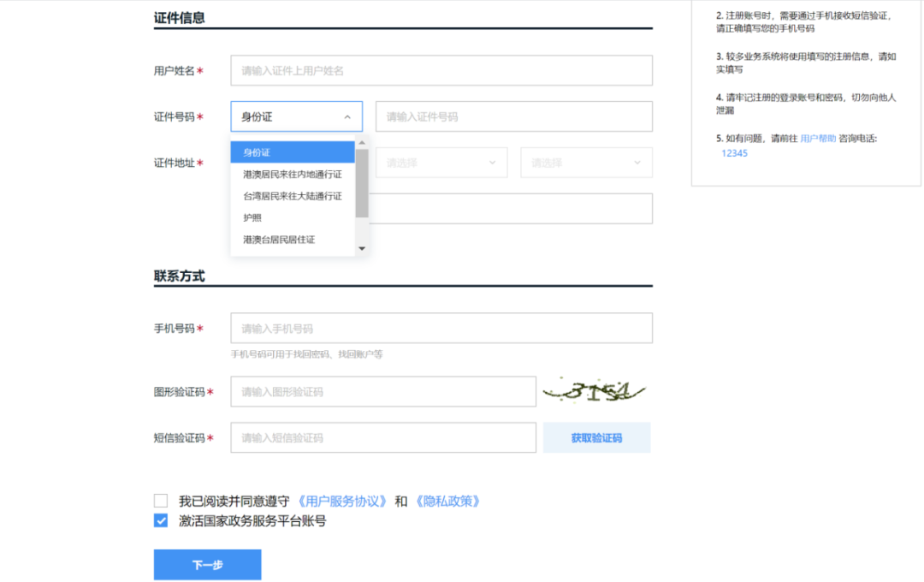Screen dimensions: 924x582
Task: Open the 身份证 ID type dropdown
Action: pyautogui.click(x=296, y=116)
